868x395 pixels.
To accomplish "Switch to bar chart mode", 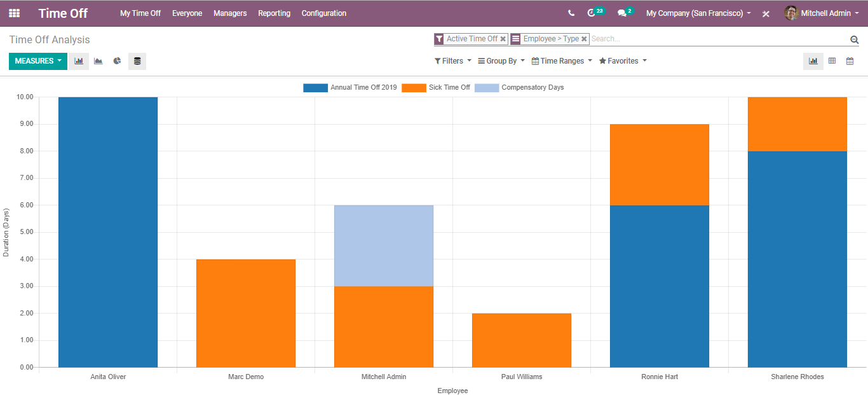I will point(79,61).
